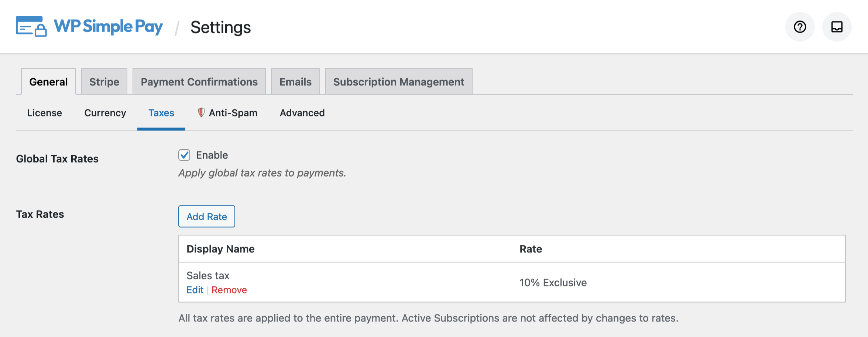868x337 pixels.
Task: Open the License sub-tab
Action: [x=44, y=113]
